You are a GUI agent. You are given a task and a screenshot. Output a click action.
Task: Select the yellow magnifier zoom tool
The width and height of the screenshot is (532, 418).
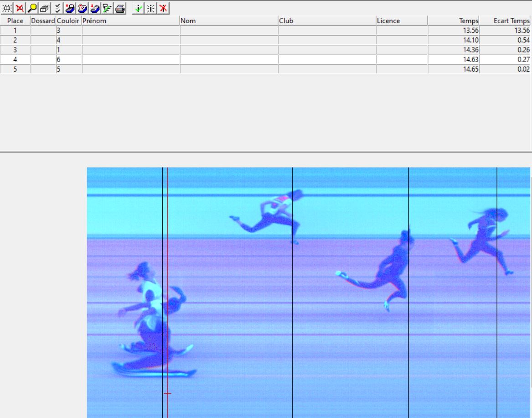coord(32,8)
